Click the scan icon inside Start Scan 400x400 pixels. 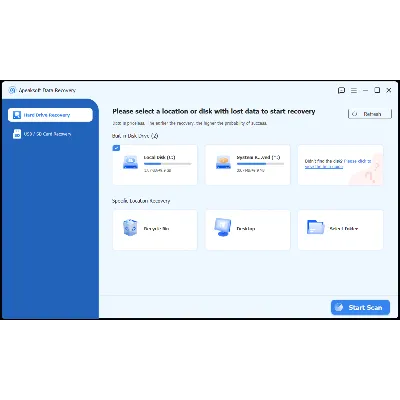[339, 307]
